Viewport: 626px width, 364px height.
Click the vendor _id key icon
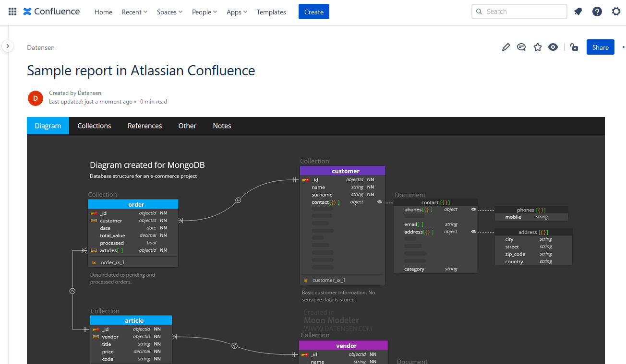click(305, 354)
